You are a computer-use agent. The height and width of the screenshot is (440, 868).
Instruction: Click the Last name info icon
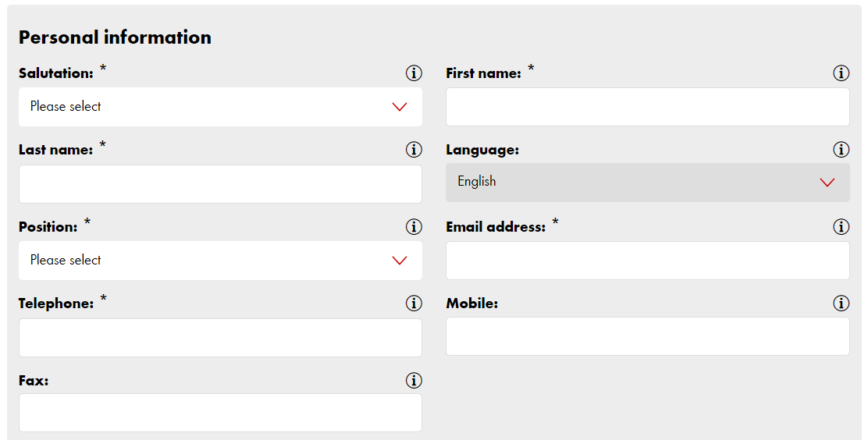click(414, 150)
